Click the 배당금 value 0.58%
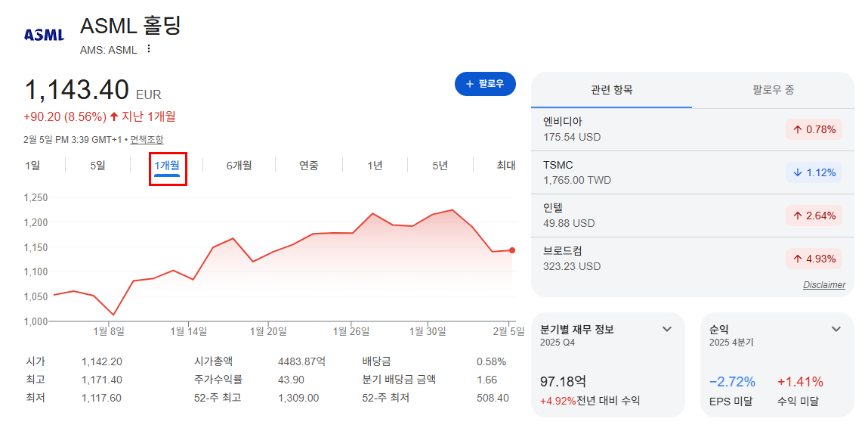Screen dimensions: 868x428 491,362
